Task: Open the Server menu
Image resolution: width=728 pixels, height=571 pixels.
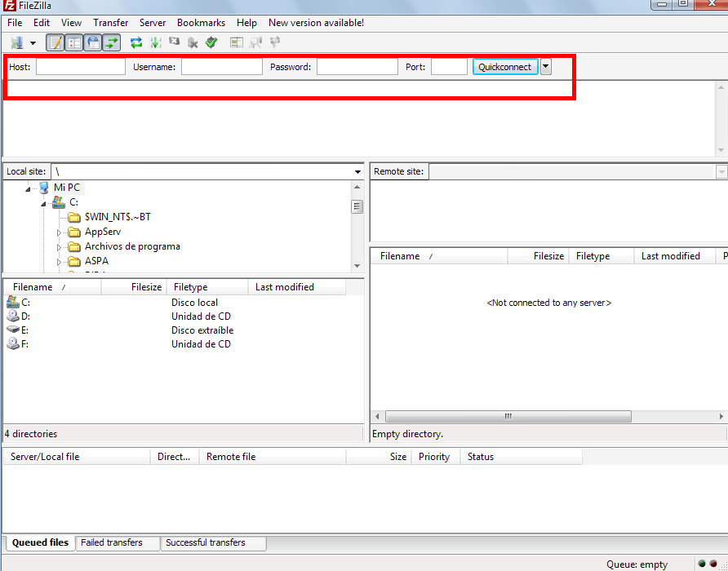Action: click(x=153, y=23)
